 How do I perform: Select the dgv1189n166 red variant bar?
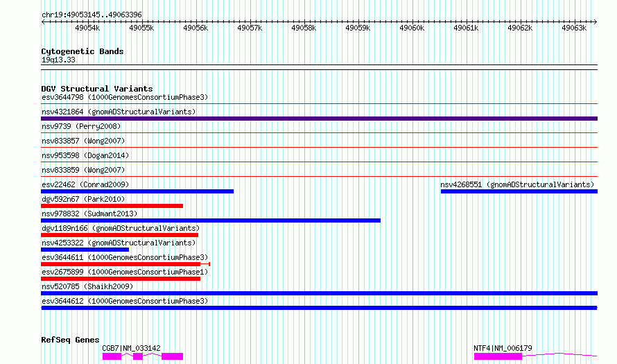(x=120, y=235)
